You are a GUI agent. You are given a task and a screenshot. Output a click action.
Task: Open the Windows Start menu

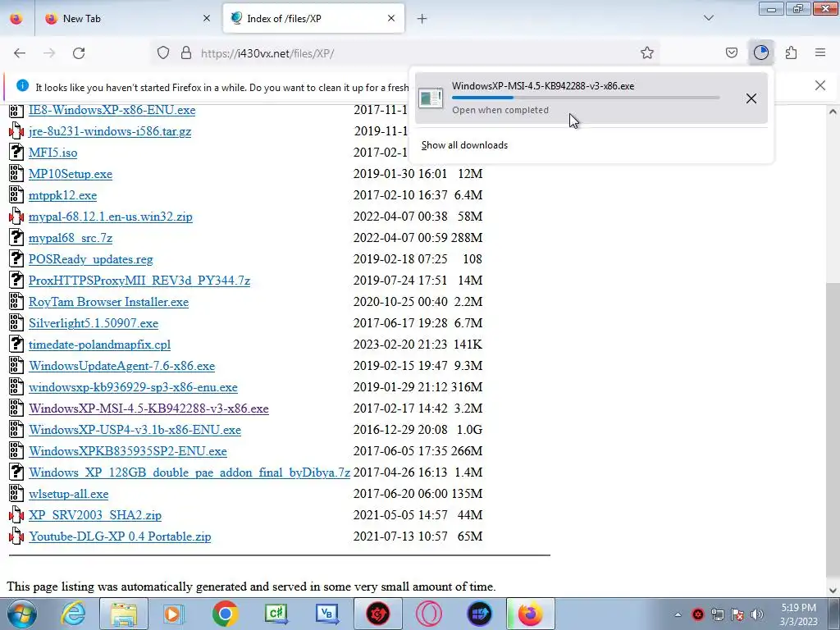(21, 614)
